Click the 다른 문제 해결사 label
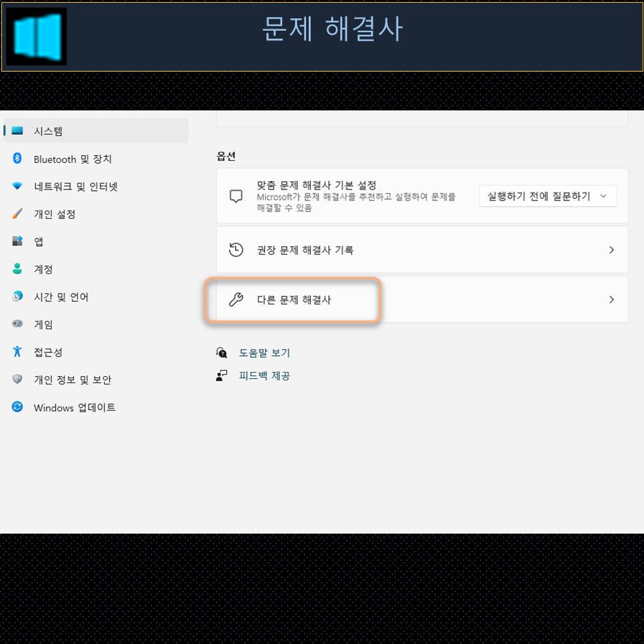The image size is (644, 644). point(294,299)
